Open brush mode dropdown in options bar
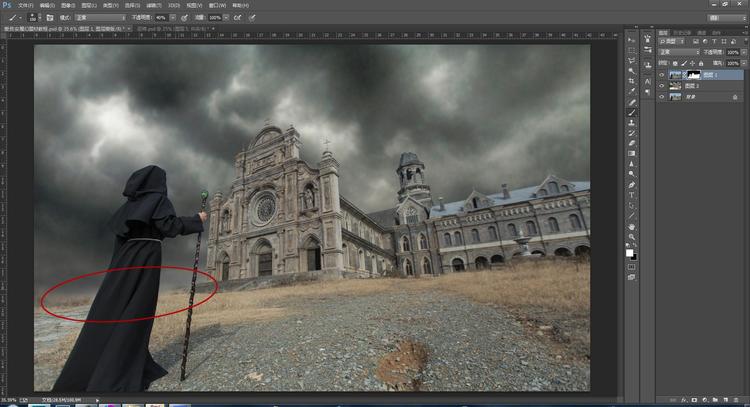The image size is (750, 407). pos(100,18)
